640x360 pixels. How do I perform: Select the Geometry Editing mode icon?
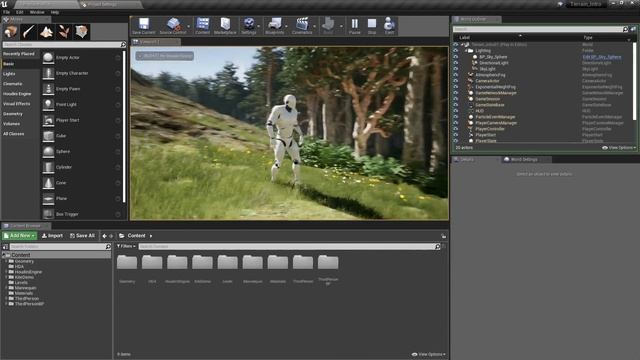point(81,32)
